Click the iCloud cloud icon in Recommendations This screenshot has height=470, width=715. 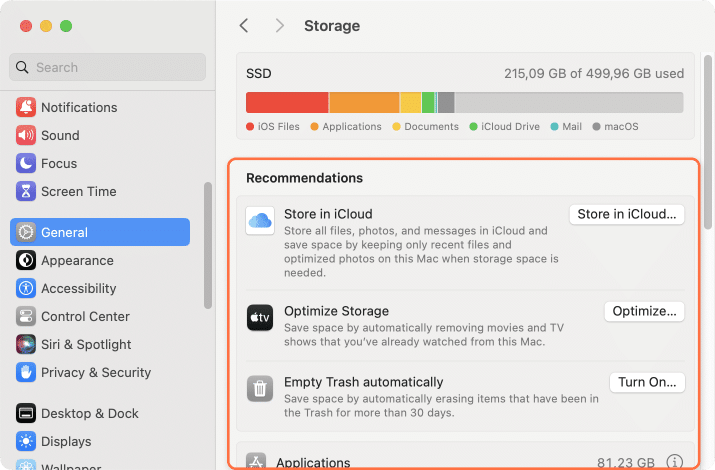tap(260, 221)
